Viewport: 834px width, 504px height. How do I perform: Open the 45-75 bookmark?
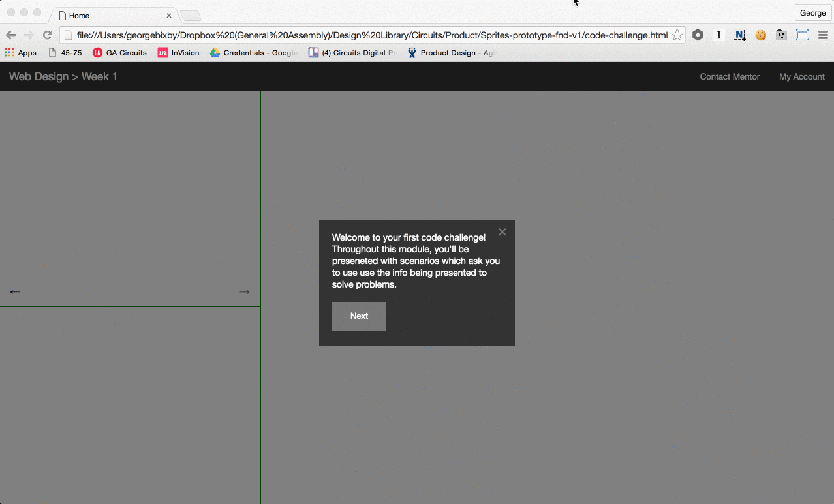(65, 53)
